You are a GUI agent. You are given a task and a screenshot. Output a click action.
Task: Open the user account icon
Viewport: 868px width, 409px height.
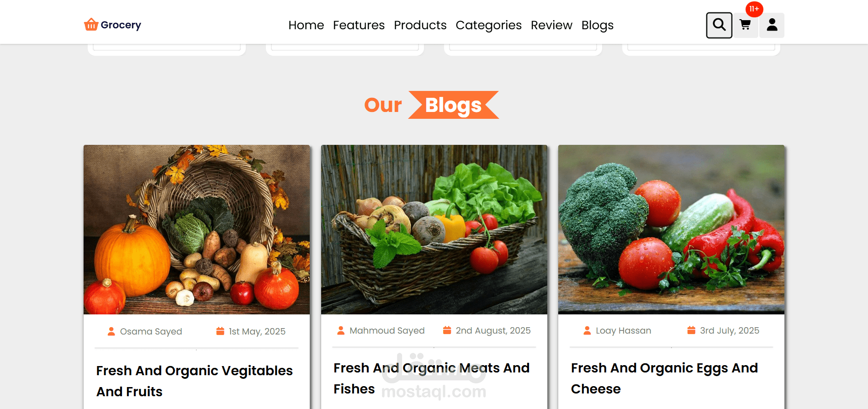tap(772, 25)
